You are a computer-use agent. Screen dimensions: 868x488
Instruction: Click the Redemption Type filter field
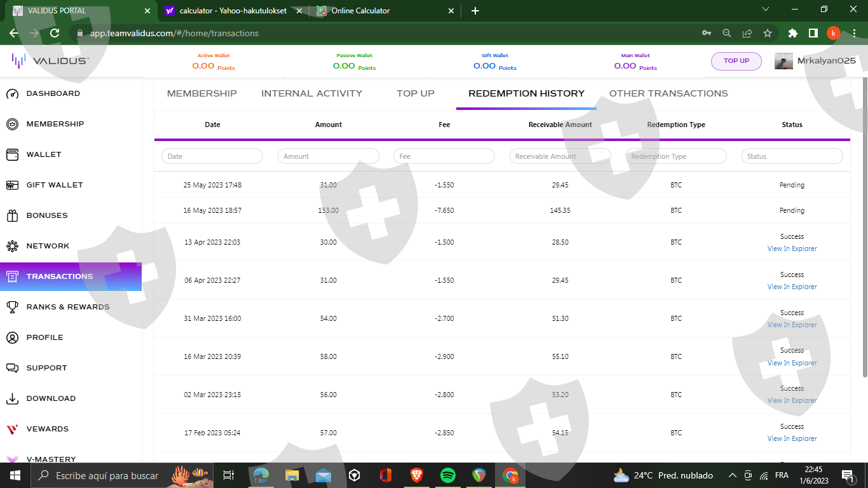click(x=675, y=156)
